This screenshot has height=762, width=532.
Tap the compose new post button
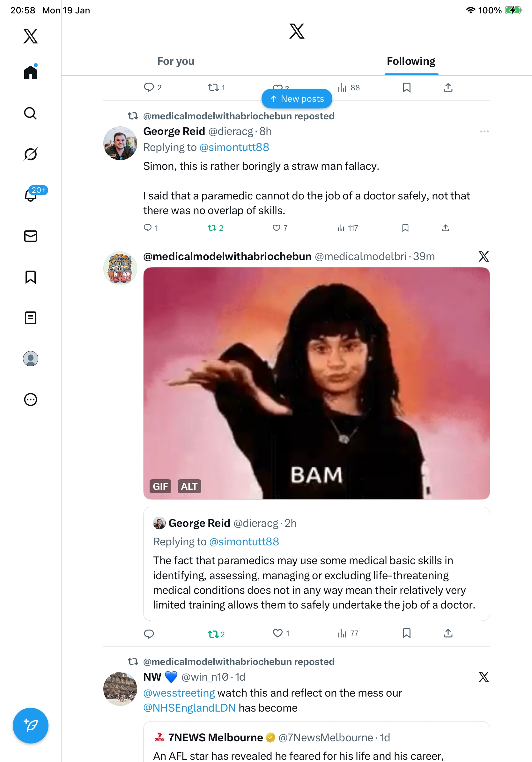[31, 725]
